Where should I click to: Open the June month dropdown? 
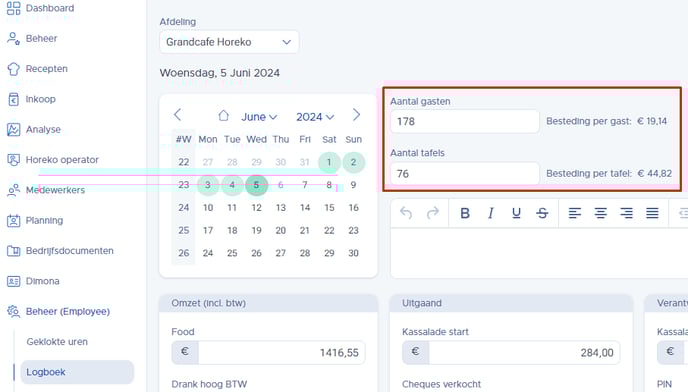click(259, 117)
